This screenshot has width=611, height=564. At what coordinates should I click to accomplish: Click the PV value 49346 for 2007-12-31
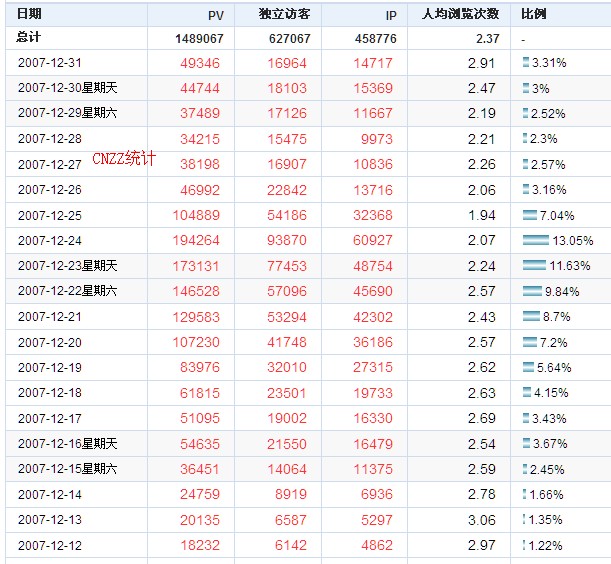(x=200, y=63)
